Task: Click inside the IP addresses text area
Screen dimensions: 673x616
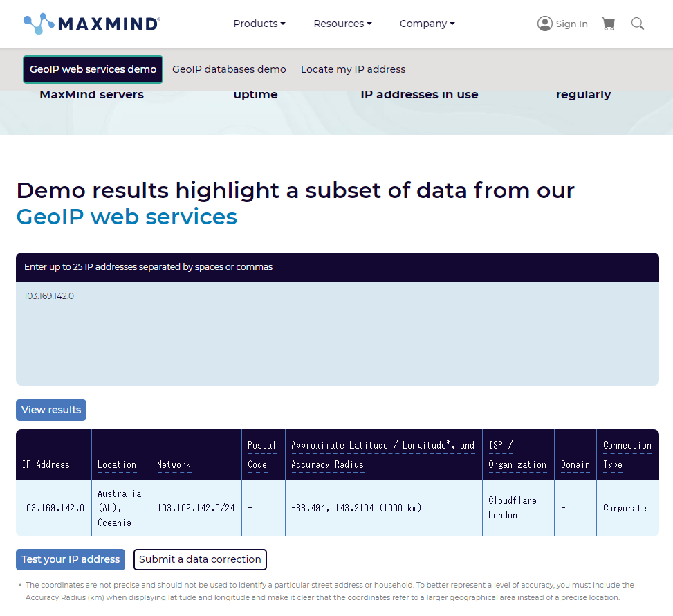Action: (338, 334)
